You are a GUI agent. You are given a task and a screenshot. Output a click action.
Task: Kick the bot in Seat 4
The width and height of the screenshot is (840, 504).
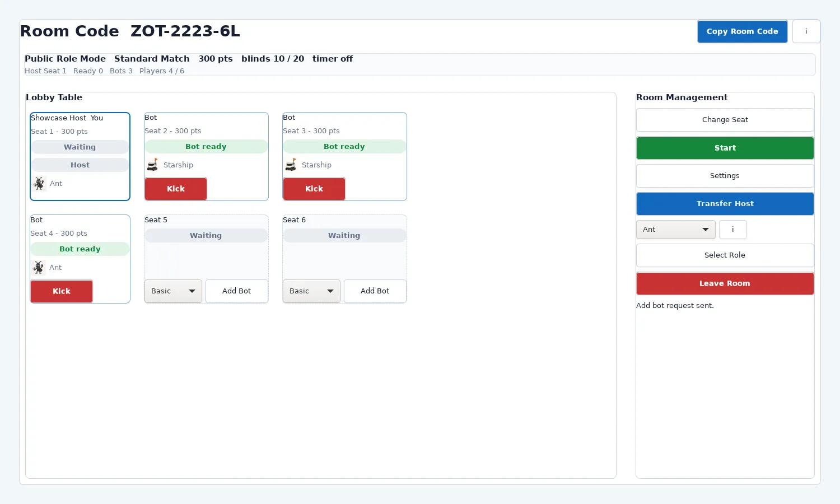(x=62, y=291)
